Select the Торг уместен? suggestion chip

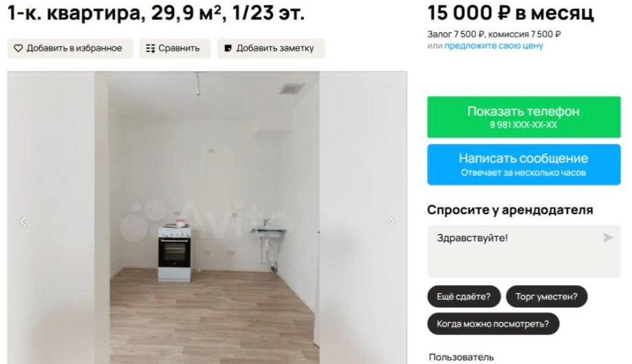pos(547,297)
